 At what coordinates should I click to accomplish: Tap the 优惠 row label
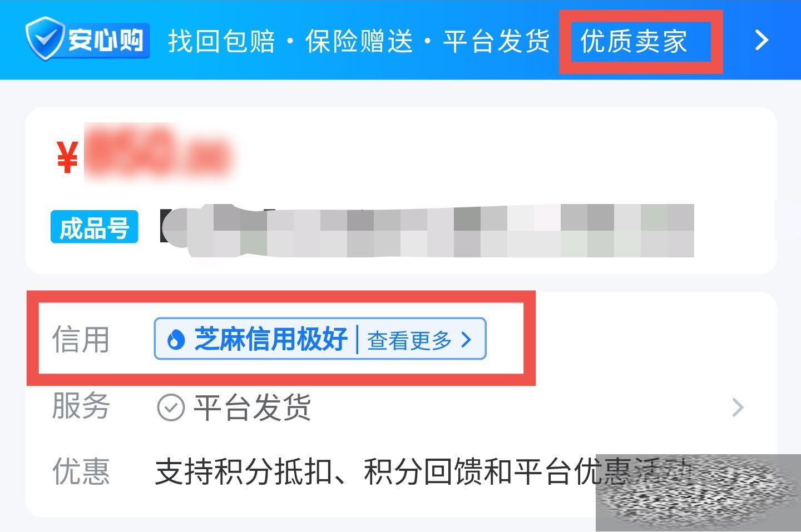(x=81, y=471)
